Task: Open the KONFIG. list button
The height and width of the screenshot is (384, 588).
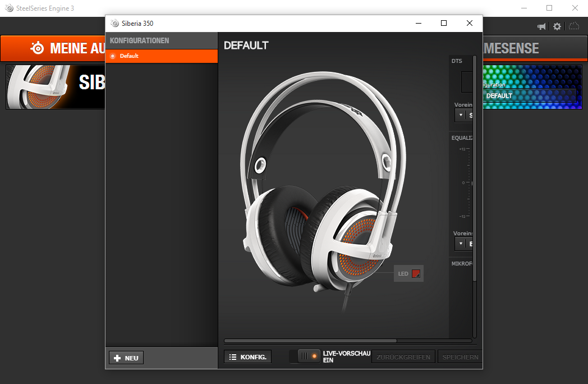Action: click(x=247, y=356)
